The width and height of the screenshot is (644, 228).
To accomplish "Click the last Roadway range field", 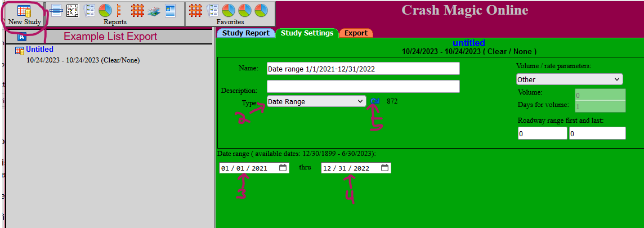I will coord(597,133).
